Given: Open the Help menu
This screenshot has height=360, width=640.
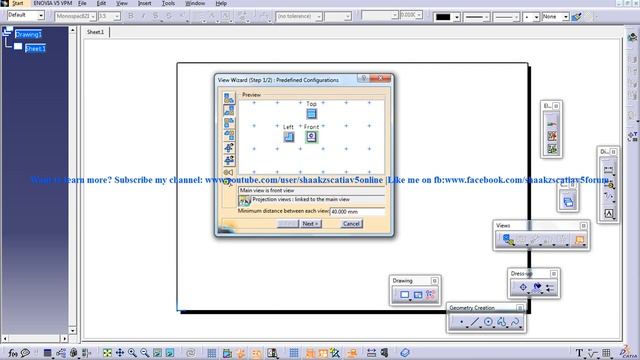Looking at the screenshot, I should pyautogui.click(x=221, y=3).
